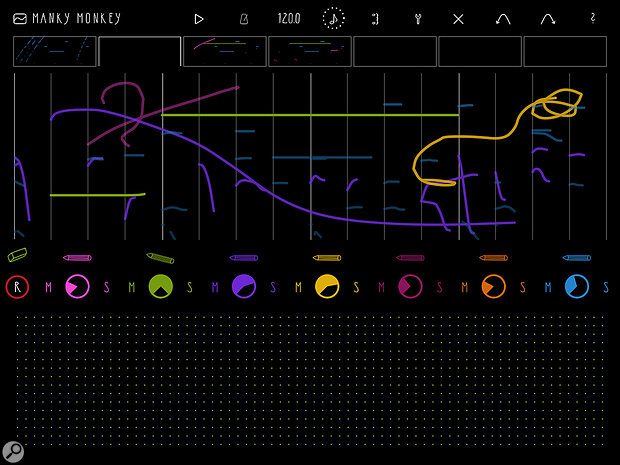
Task: Pick the orange pencil
Action: click(x=493, y=258)
